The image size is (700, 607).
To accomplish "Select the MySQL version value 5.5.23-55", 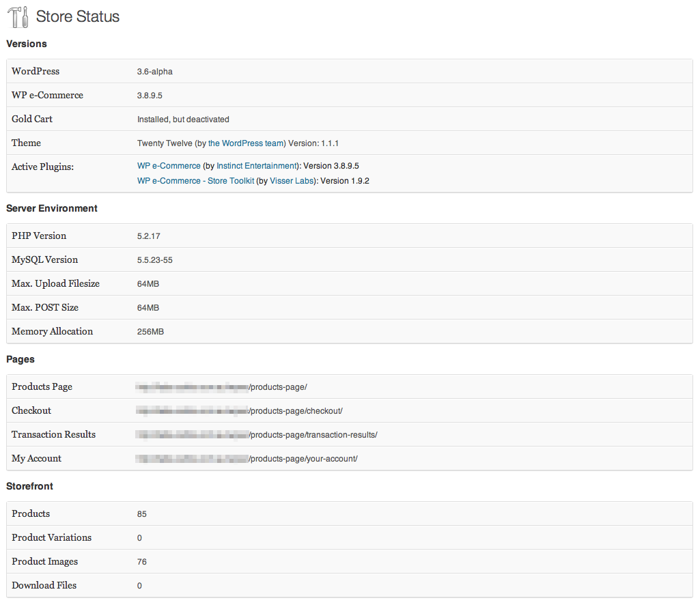I will (x=155, y=260).
